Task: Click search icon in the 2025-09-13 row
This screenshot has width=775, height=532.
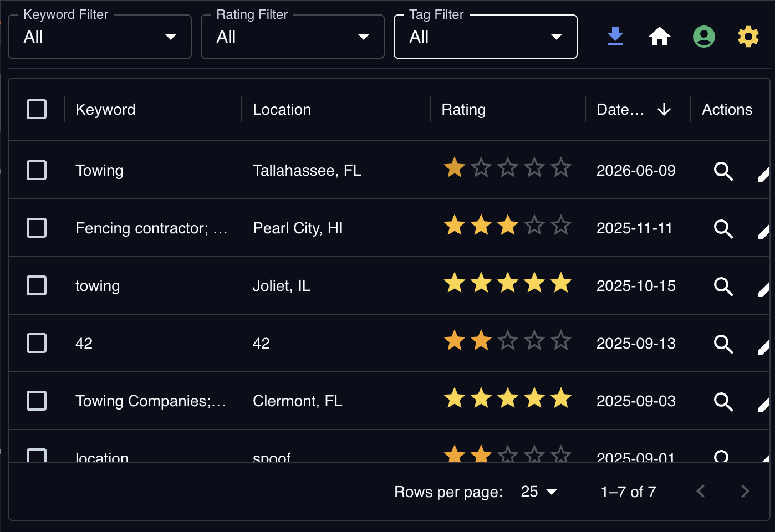Action: point(723,344)
